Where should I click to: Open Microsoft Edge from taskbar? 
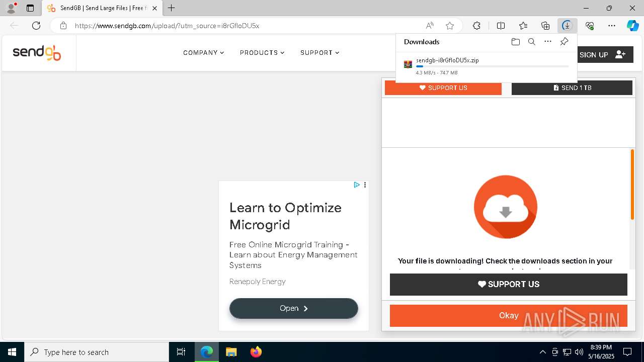[x=207, y=352]
